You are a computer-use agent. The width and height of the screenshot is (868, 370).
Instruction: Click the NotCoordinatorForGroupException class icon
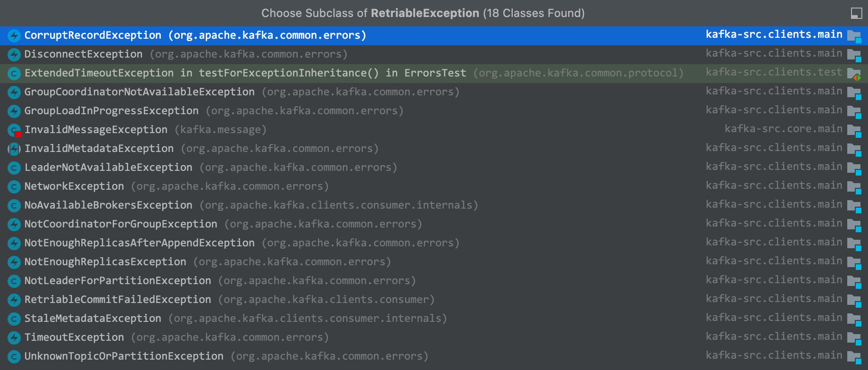click(x=14, y=224)
